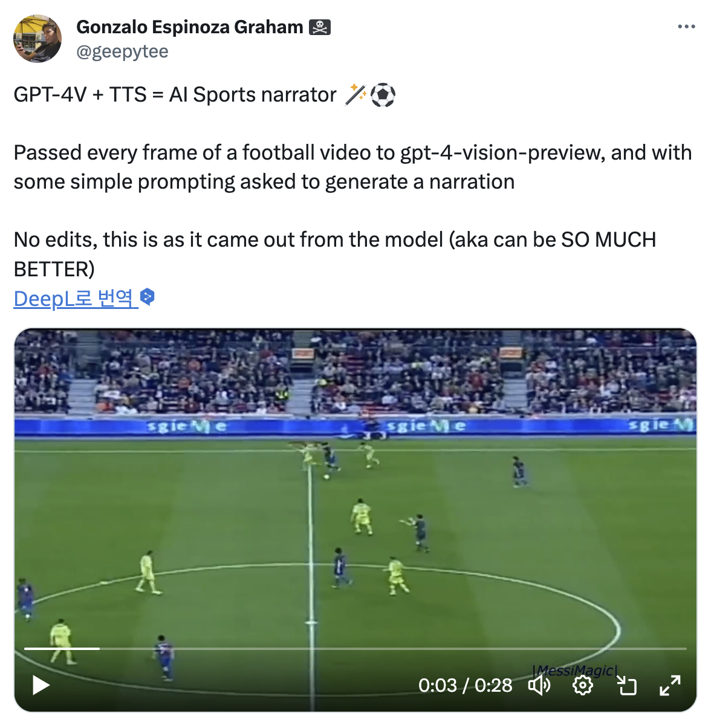Click the 0:03 / 0:28 time display
Screen dimensions: 711x728
pos(465,686)
